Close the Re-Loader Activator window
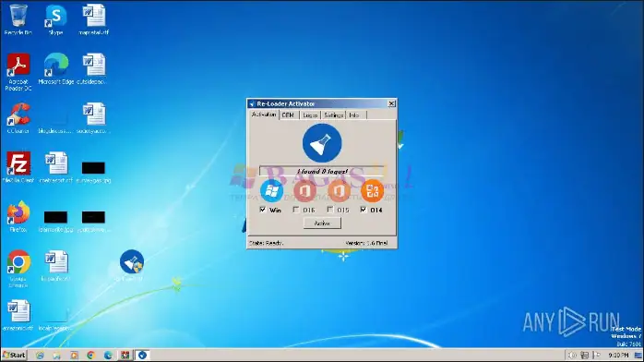 pyautogui.click(x=391, y=103)
